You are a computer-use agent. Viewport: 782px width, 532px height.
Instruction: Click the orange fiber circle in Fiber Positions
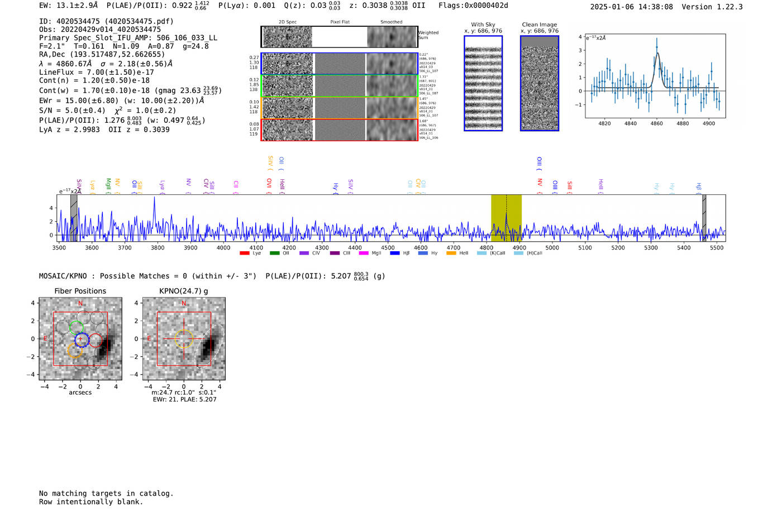pos(75,351)
